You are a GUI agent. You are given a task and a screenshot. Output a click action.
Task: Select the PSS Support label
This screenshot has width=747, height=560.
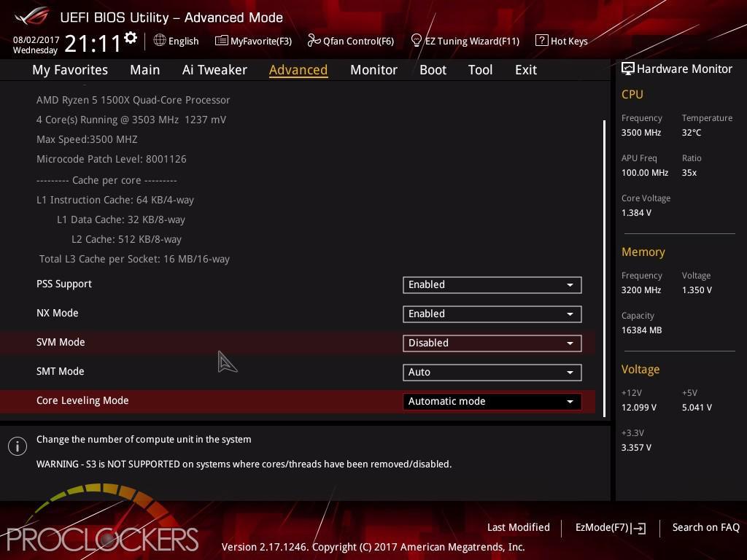[64, 284]
